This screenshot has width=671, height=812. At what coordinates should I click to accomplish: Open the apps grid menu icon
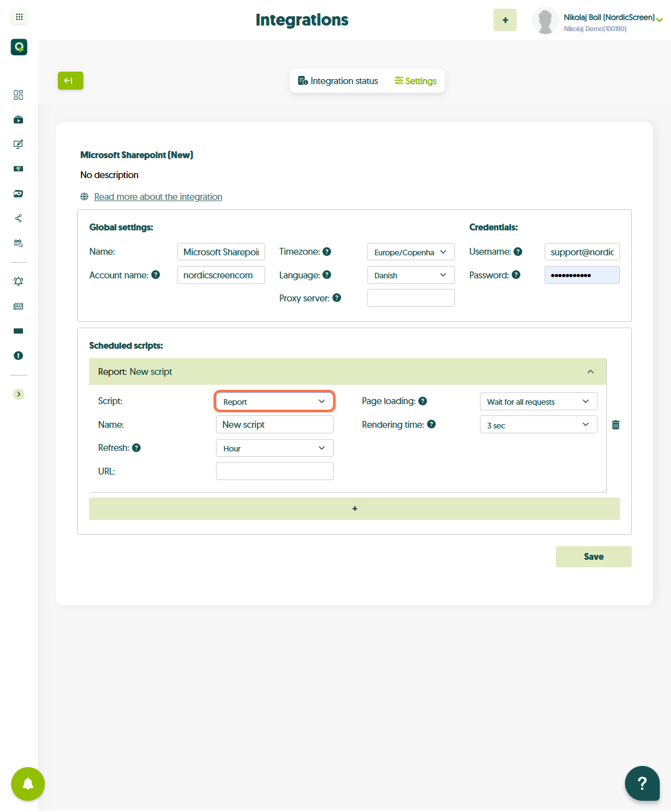[x=19, y=17]
